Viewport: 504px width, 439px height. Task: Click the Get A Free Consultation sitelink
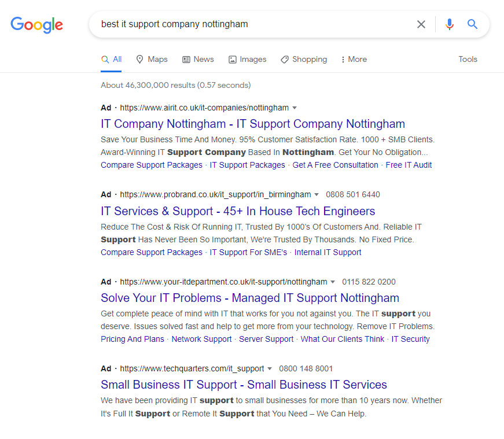pyautogui.click(x=335, y=165)
